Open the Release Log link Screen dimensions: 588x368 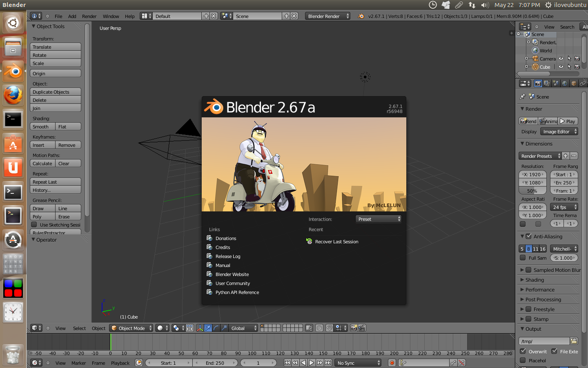(x=228, y=256)
